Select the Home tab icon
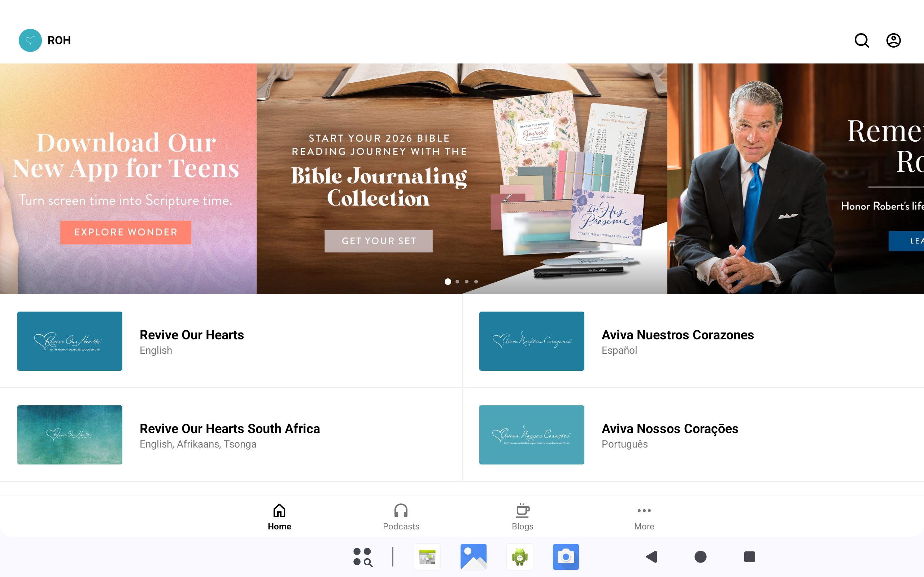Screen dimensions: 924x577 click(279, 511)
